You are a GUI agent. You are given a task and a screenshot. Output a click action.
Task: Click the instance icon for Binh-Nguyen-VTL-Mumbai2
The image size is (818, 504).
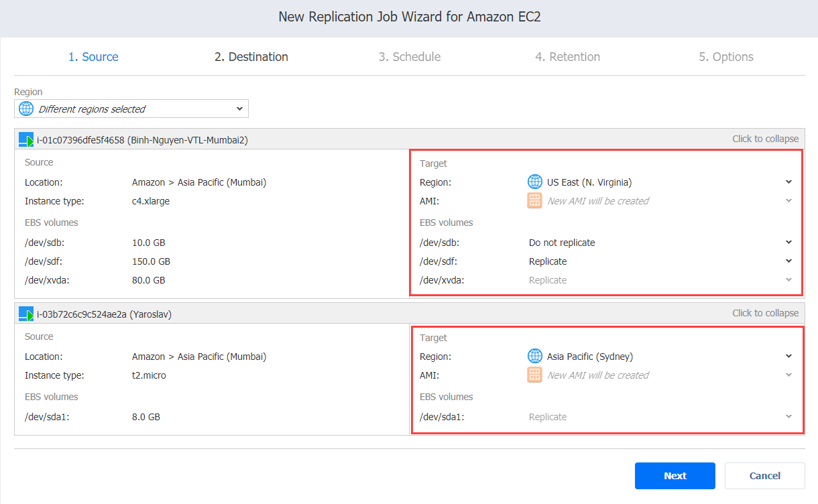(x=26, y=140)
